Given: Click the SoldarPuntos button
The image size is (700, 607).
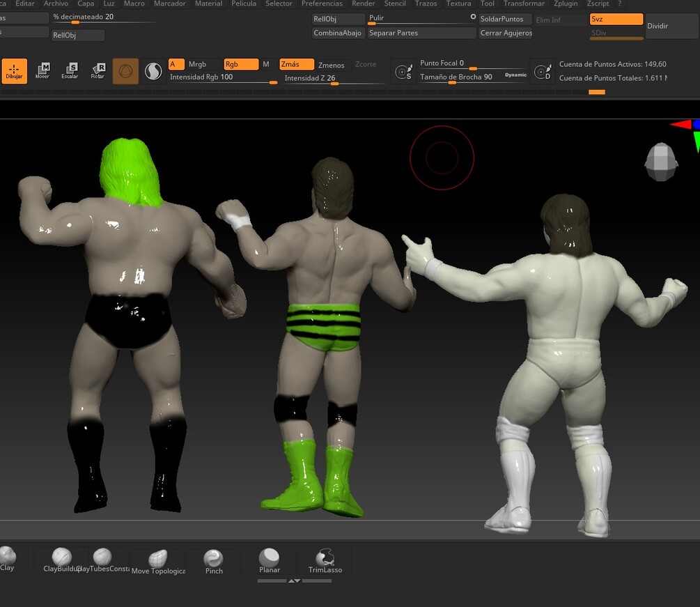Looking at the screenshot, I should pos(505,20).
